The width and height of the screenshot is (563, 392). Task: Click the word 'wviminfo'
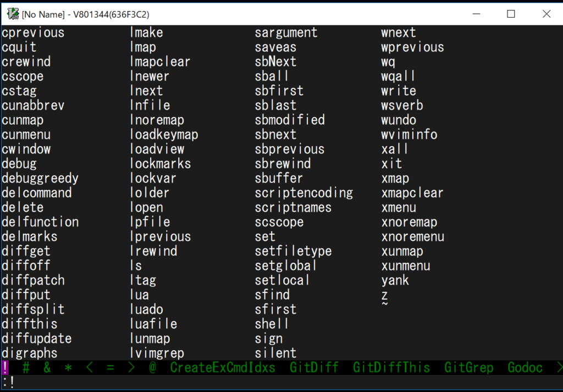click(409, 135)
